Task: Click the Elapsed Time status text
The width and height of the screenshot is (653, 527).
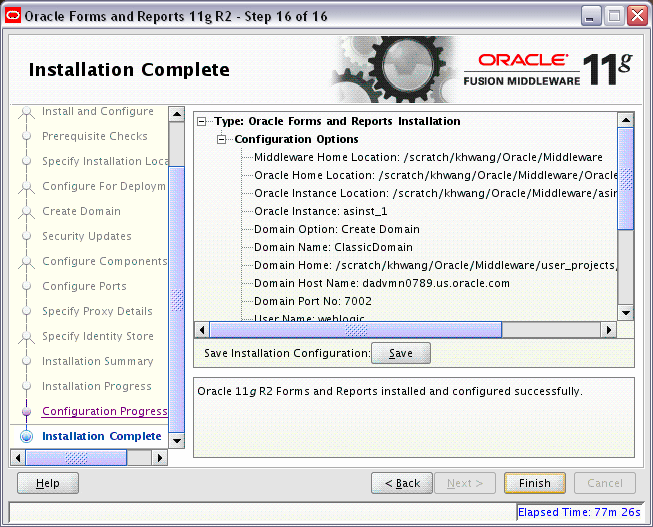Action: [579, 512]
